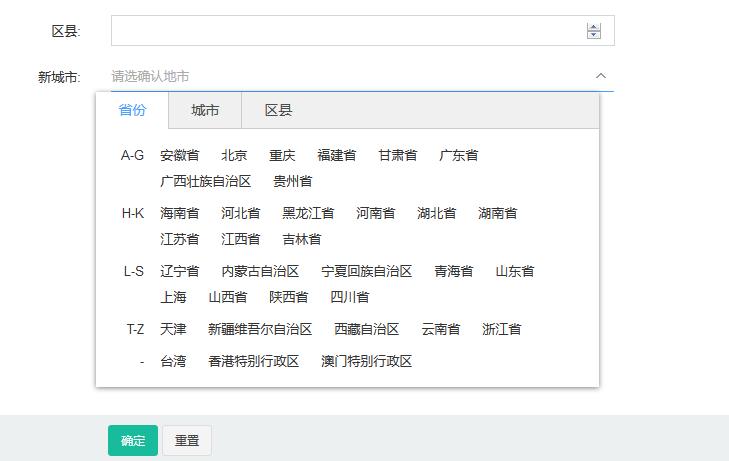Pick 天津 municipality
Viewport: 729px width, 461px height.
point(173,329)
